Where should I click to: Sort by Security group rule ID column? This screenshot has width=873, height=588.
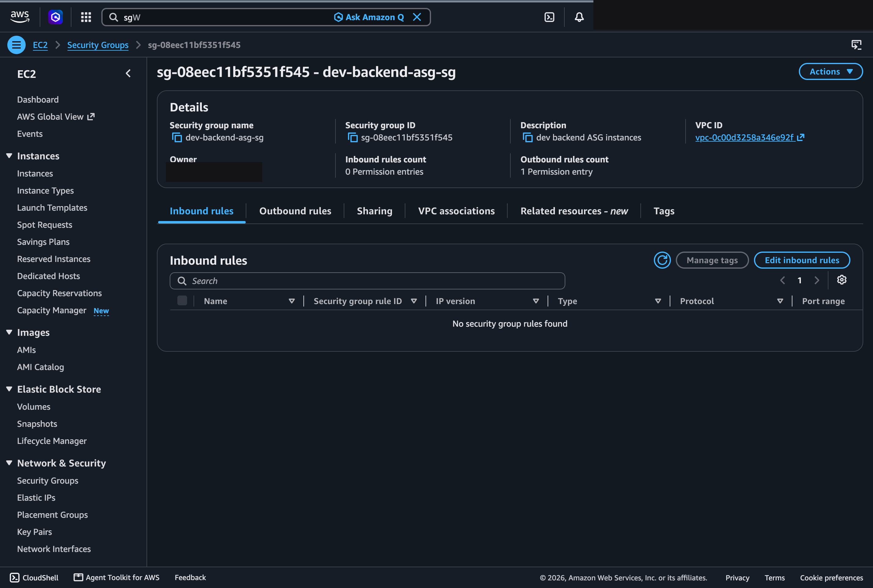[x=414, y=301]
